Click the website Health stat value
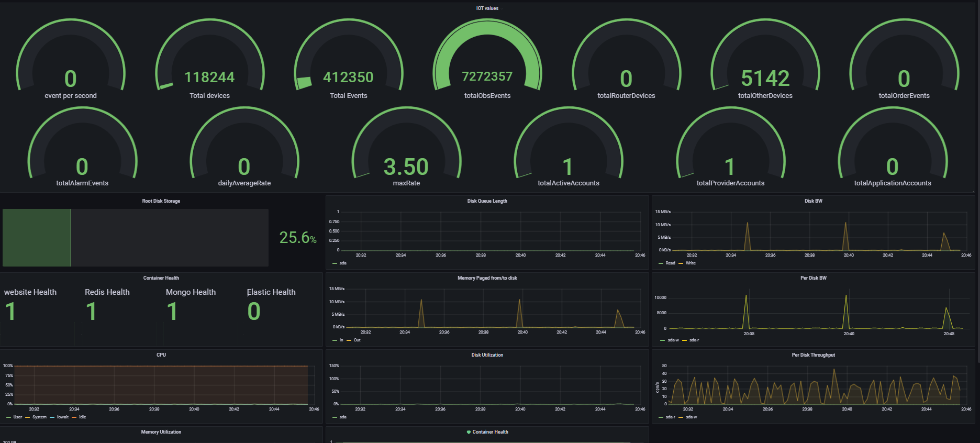The height and width of the screenshot is (443, 980). pos(10,312)
